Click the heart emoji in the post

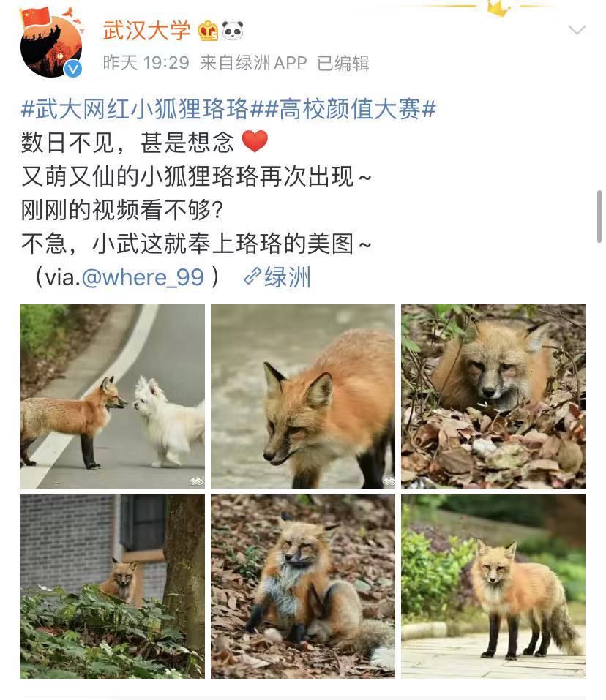point(255,141)
